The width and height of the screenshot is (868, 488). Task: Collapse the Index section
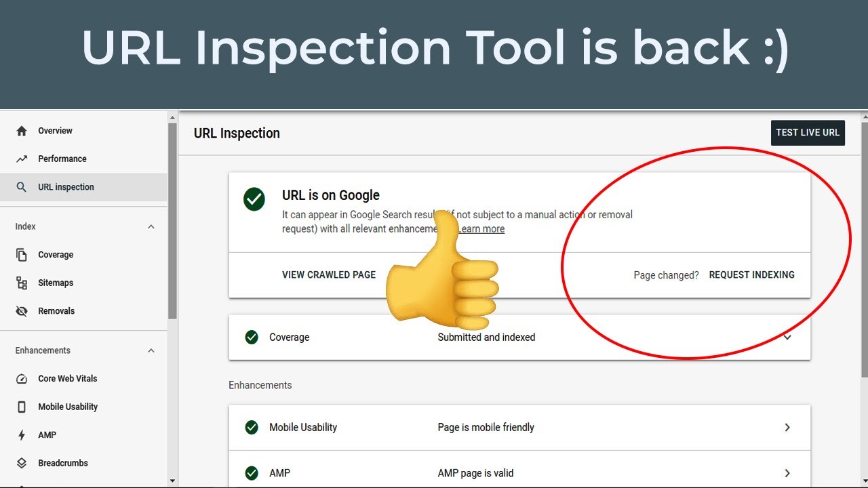151,226
